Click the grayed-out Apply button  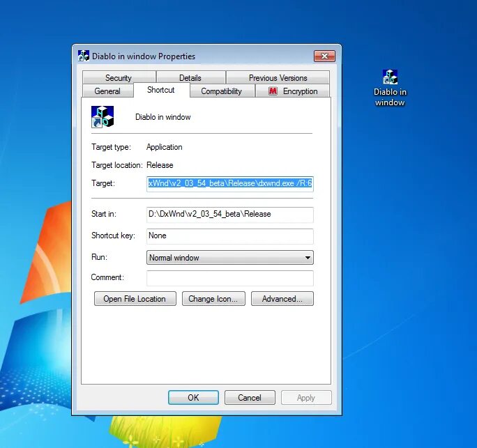(306, 398)
